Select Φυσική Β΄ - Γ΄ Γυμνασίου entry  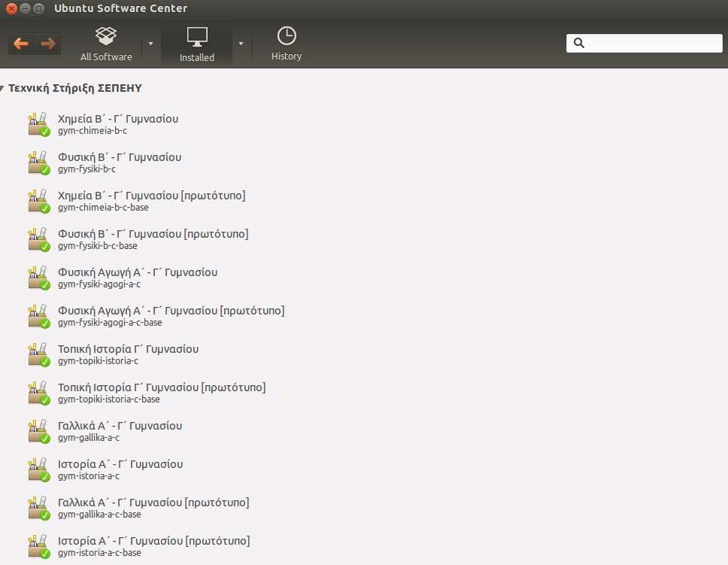point(120,157)
